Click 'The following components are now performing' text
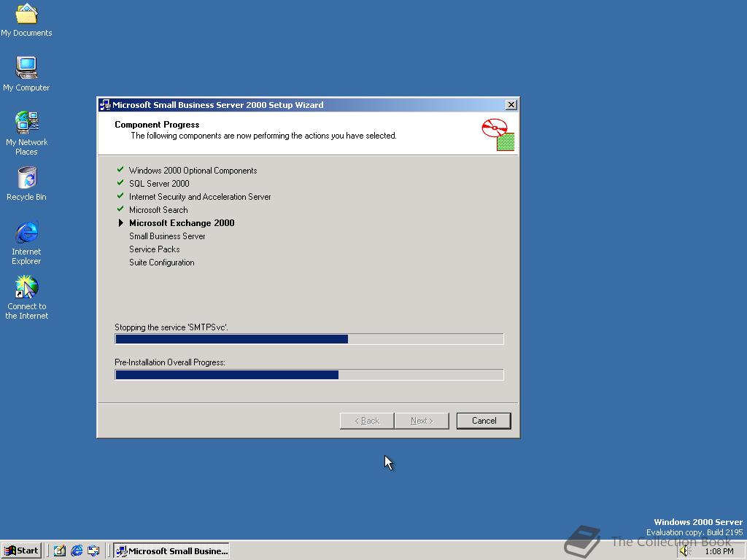This screenshot has width=747, height=560. pos(263,136)
